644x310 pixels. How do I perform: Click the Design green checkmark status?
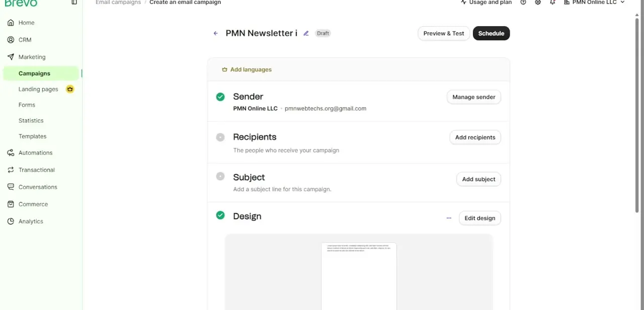tap(220, 215)
